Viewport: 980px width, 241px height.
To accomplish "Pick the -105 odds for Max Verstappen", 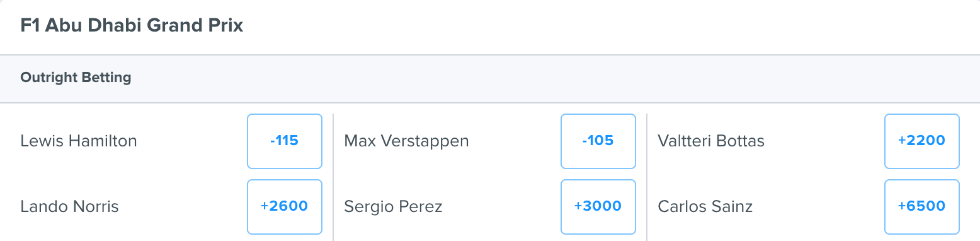I will [598, 141].
